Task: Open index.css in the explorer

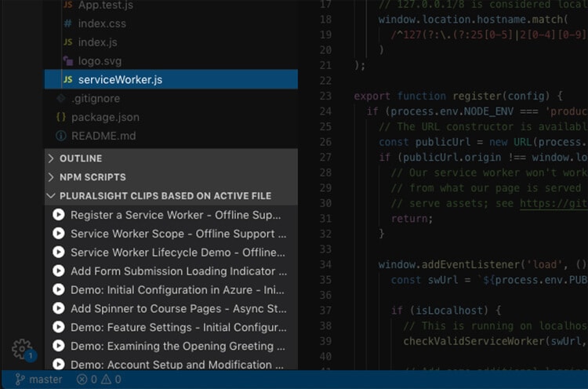Action: click(171, 24)
